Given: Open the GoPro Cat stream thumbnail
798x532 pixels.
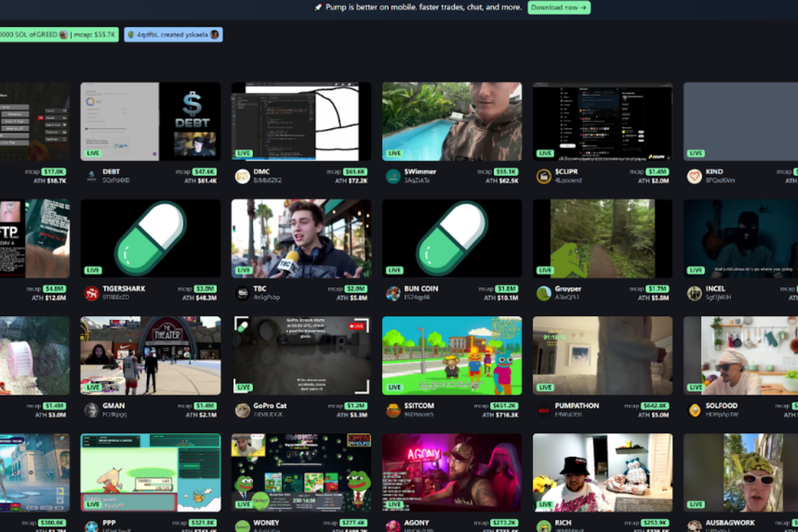Looking at the screenshot, I should [301, 356].
